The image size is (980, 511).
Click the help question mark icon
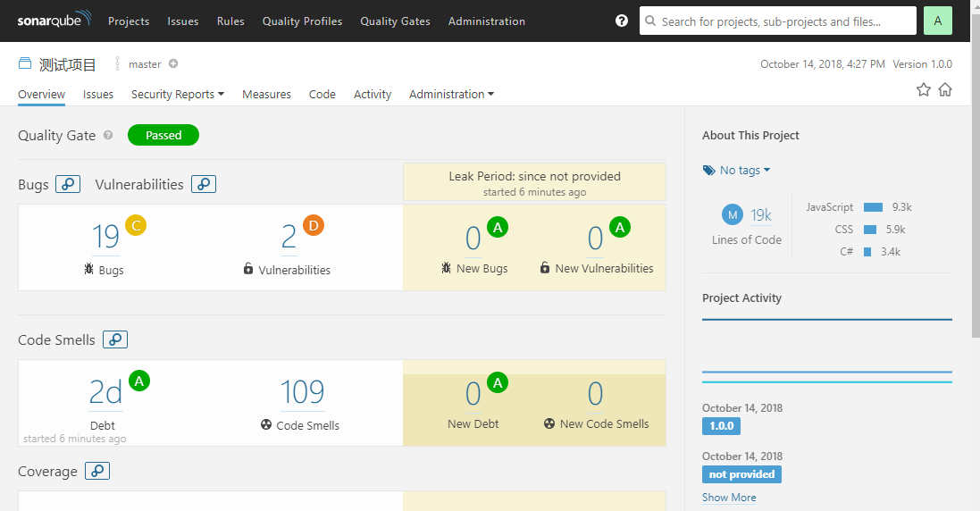(622, 21)
